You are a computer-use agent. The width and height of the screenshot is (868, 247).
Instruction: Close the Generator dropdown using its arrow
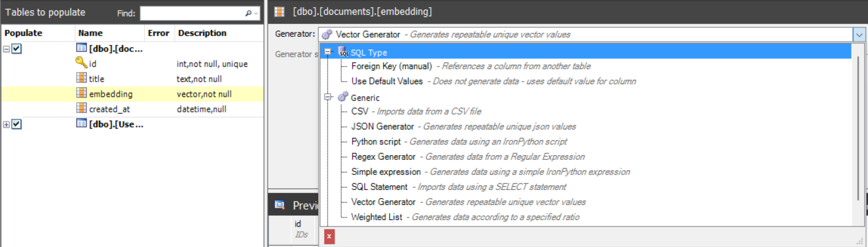coord(859,35)
